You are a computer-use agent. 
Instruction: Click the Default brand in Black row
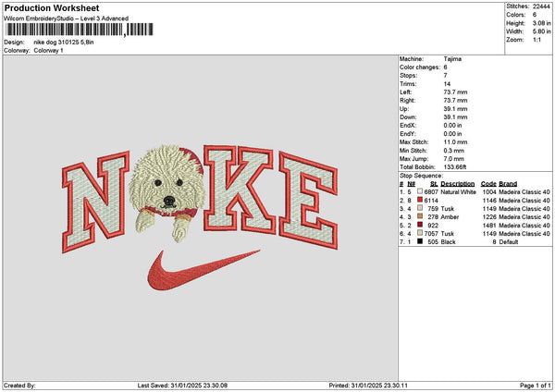(x=509, y=242)
